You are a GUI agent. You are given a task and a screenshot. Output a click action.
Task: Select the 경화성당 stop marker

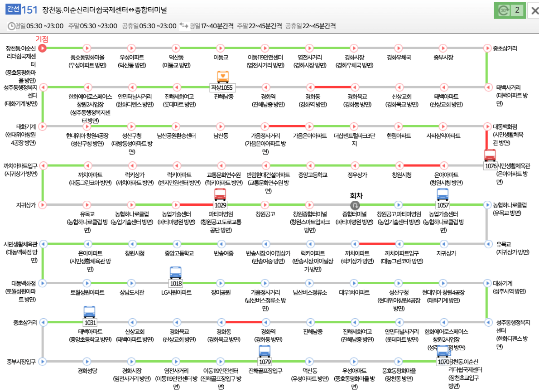tap(87, 362)
